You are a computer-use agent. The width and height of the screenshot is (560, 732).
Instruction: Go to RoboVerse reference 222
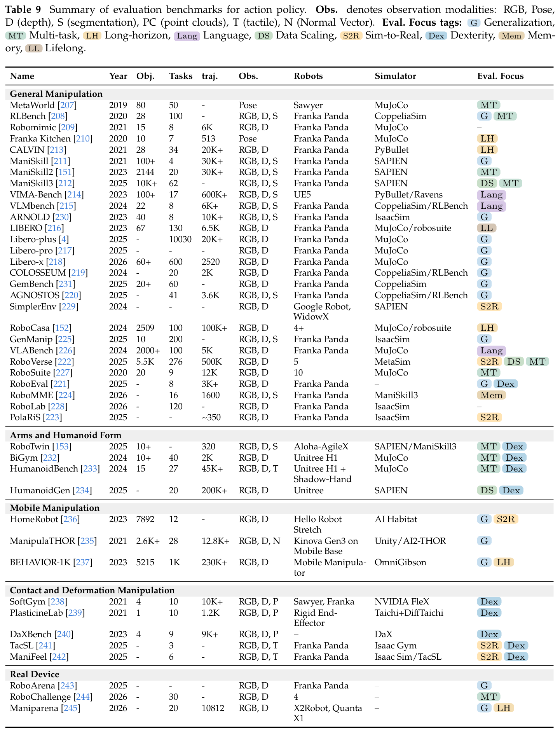pyautogui.click(x=64, y=362)
